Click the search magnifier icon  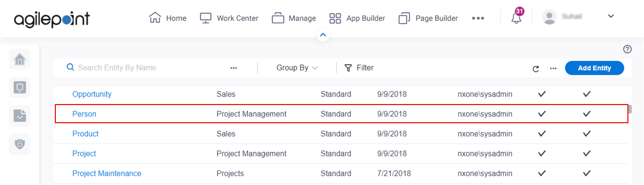(x=70, y=67)
